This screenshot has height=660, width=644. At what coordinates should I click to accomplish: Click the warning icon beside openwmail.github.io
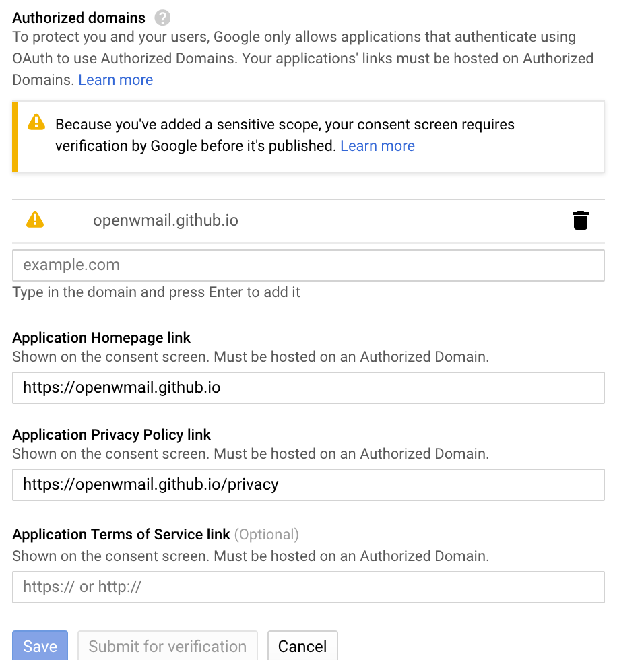34,220
